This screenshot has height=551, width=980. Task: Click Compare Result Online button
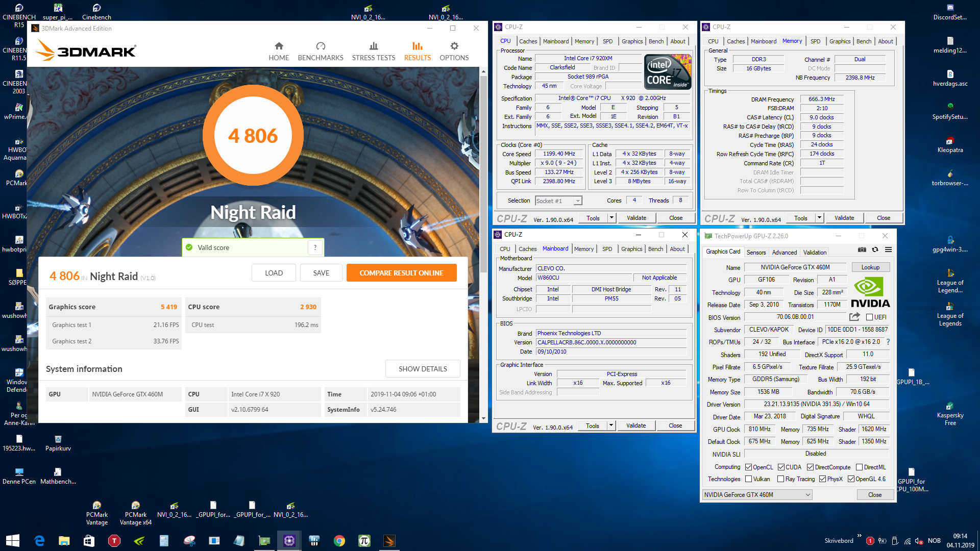click(401, 273)
